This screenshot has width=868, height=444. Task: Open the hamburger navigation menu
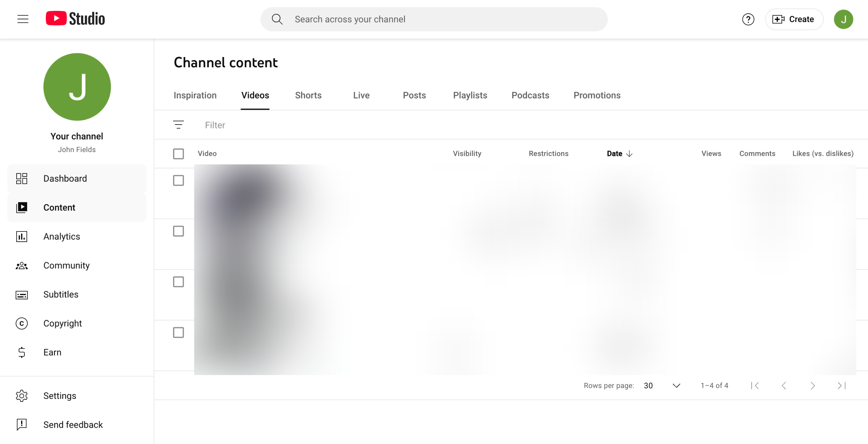click(23, 19)
